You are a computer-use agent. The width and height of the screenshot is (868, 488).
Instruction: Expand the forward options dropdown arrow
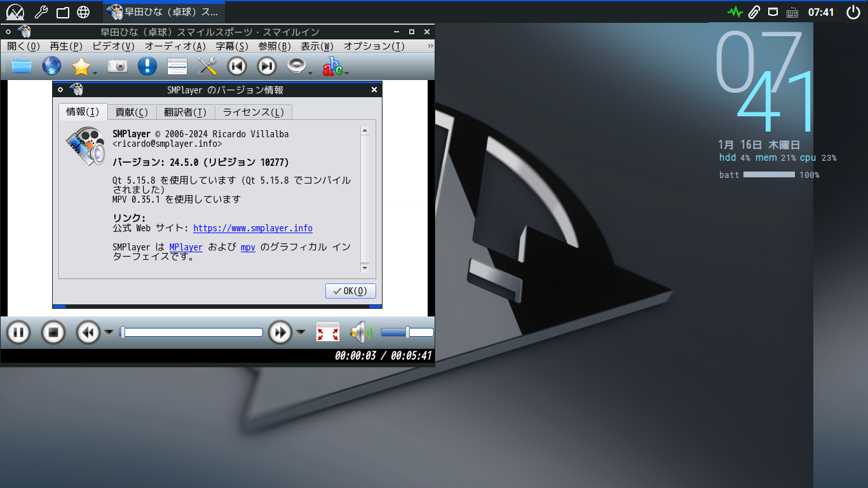(x=301, y=332)
